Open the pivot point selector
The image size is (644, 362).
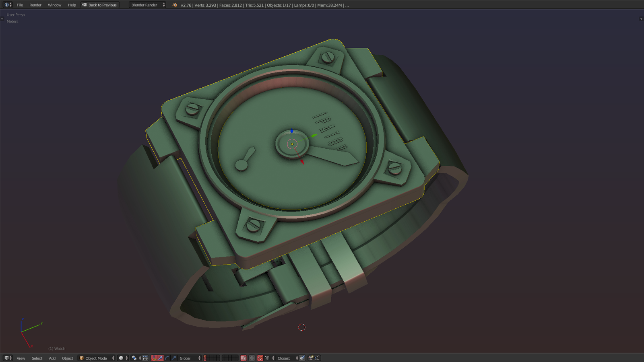pyautogui.click(x=136, y=358)
